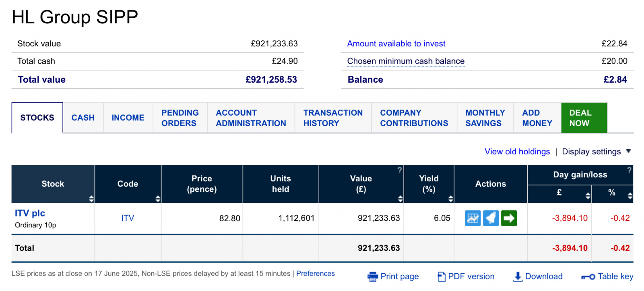The image size is (644, 291).
Task: Open the COMPANY CONTRIBUTIONS tab
Action: [414, 118]
